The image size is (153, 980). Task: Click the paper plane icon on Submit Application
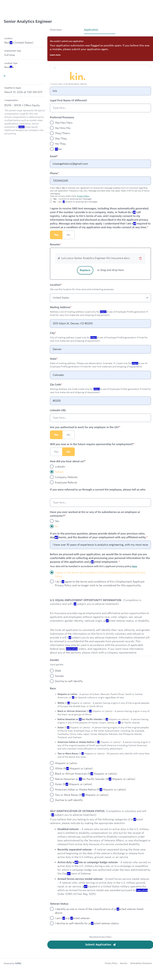click(114, 944)
